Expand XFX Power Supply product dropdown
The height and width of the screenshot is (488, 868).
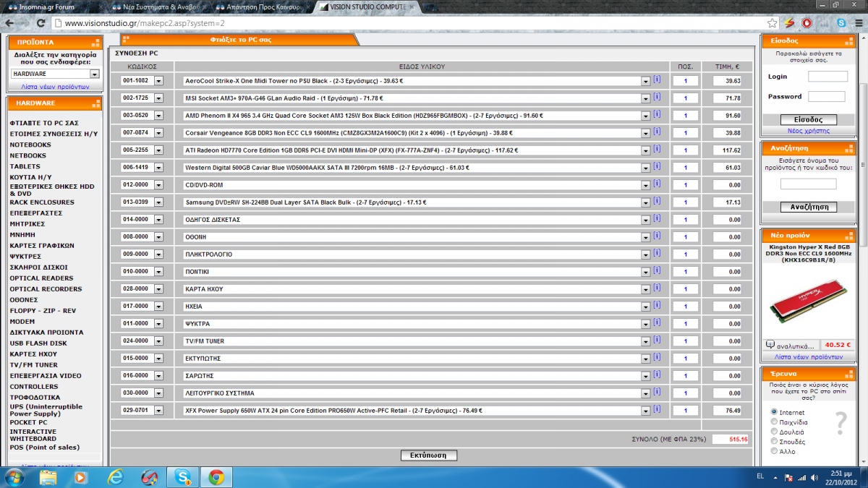(646, 411)
